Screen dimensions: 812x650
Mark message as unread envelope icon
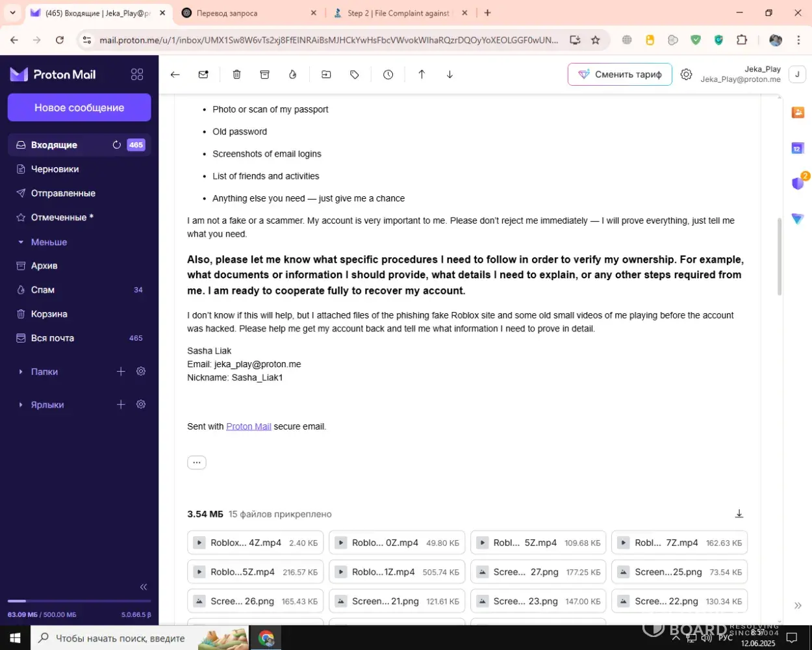[203, 75]
